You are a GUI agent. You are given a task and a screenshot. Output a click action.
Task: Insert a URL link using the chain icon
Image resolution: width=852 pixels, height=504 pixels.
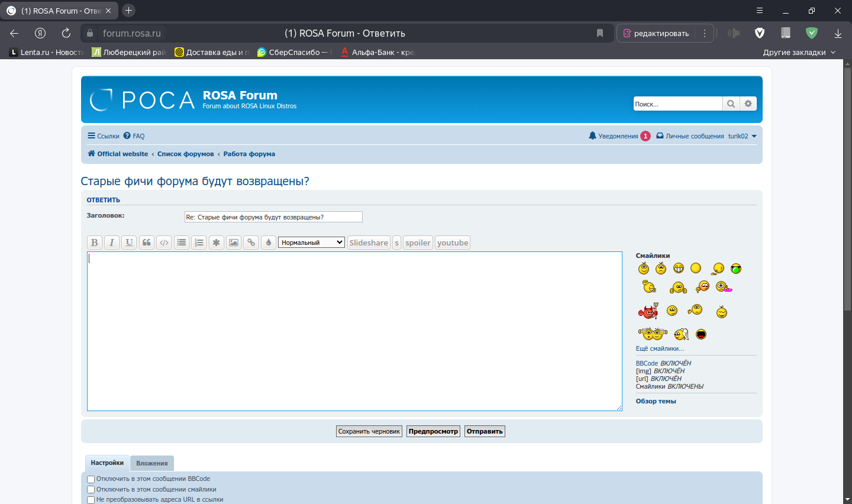[251, 243]
